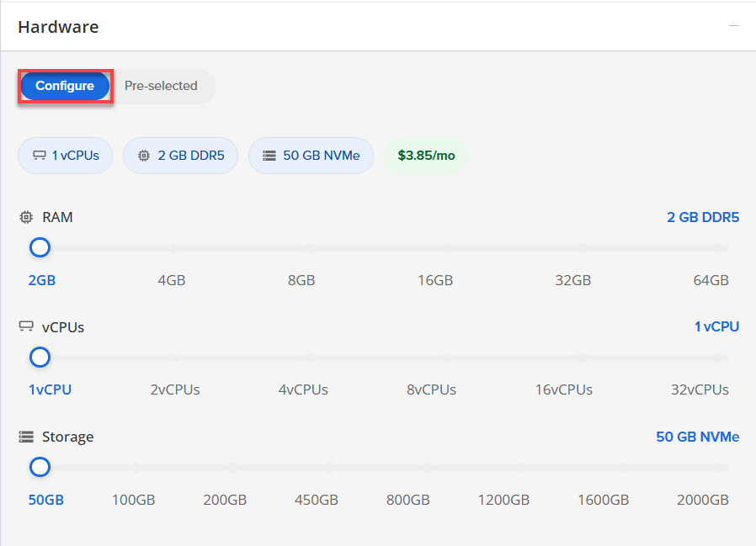Click the 50 GB NVMe summary chip
This screenshot has height=546, width=756.
point(311,156)
